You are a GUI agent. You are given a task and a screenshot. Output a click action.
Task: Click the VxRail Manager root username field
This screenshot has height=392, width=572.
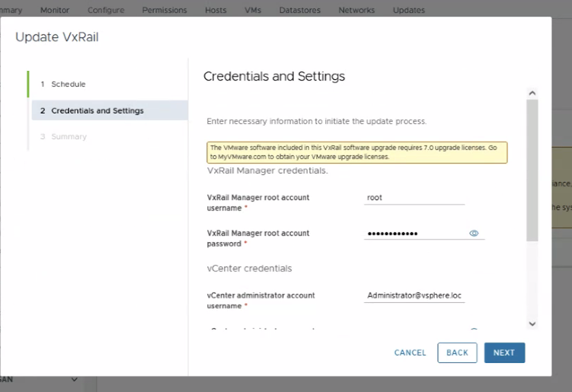(414, 198)
